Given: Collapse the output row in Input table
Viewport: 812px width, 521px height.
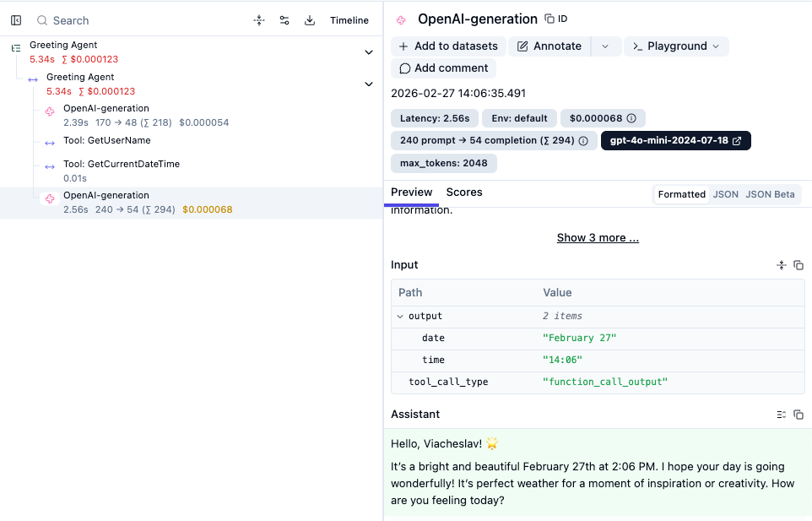Looking at the screenshot, I should click(x=400, y=317).
